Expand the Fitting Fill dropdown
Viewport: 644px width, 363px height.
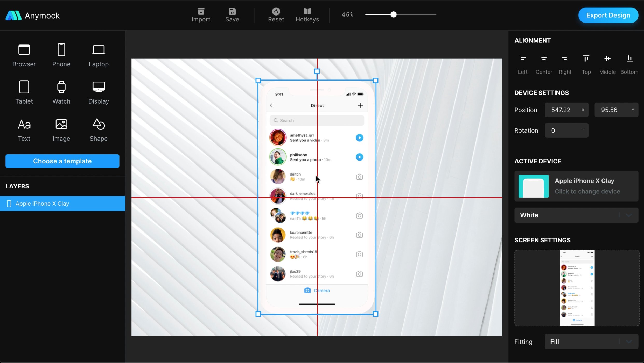pyautogui.click(x=591, y=341)
